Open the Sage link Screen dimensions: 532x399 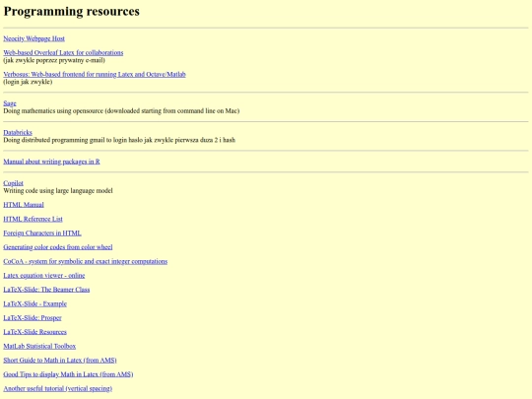pyautogui.click(x=10, y=103)
